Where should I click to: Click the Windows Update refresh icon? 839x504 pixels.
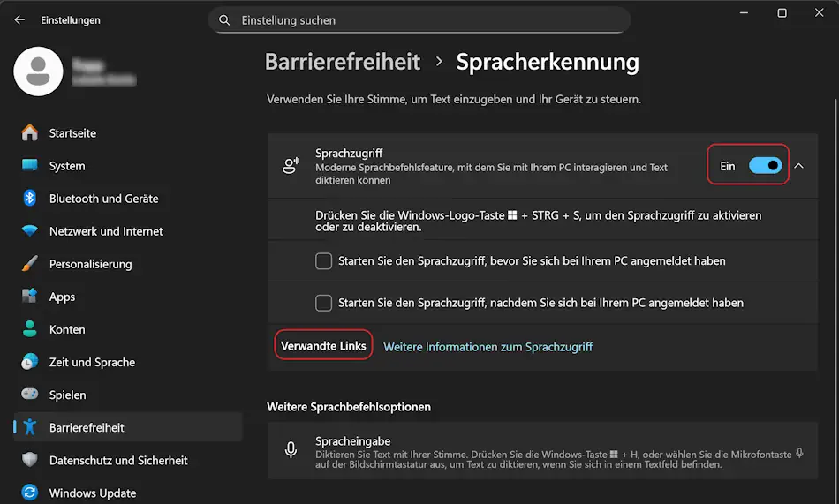click(x=29, y=493)
